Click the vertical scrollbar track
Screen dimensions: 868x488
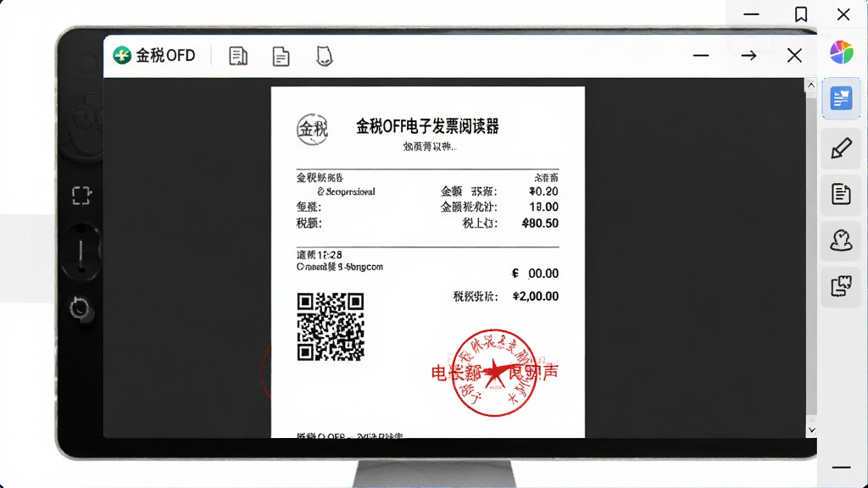tap(811, 258)
